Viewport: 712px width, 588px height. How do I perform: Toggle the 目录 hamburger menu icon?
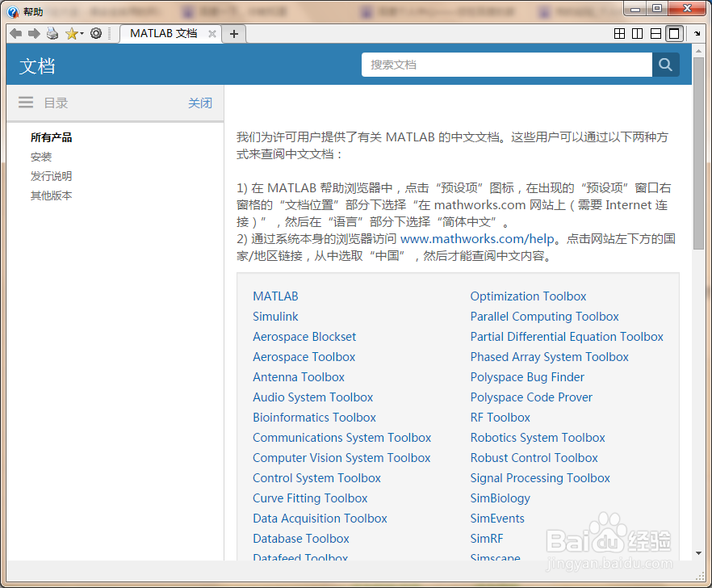click(x=26, y=103)
